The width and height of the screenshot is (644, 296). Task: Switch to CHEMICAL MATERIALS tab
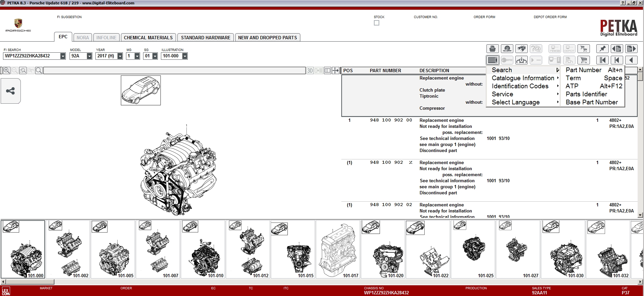148,38
